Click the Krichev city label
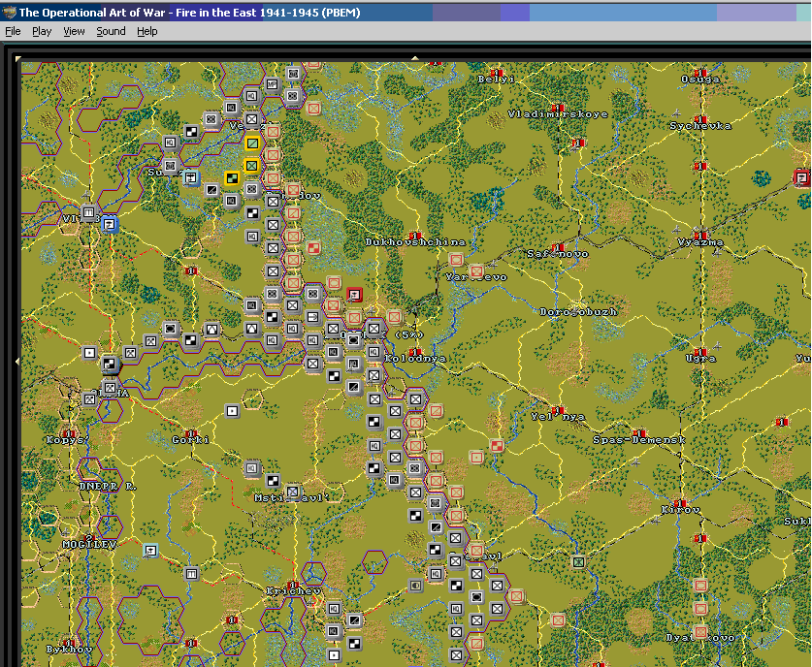The width and height of the screenshot is (812, 667). (x=293, y=591)
